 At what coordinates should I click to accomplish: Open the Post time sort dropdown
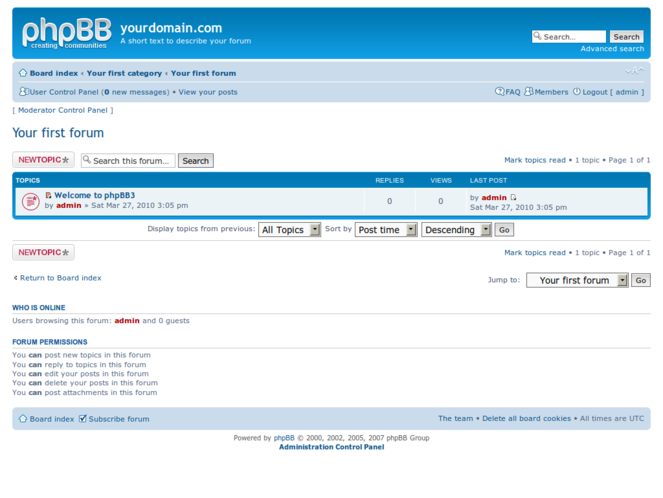[x=386, y=230]
